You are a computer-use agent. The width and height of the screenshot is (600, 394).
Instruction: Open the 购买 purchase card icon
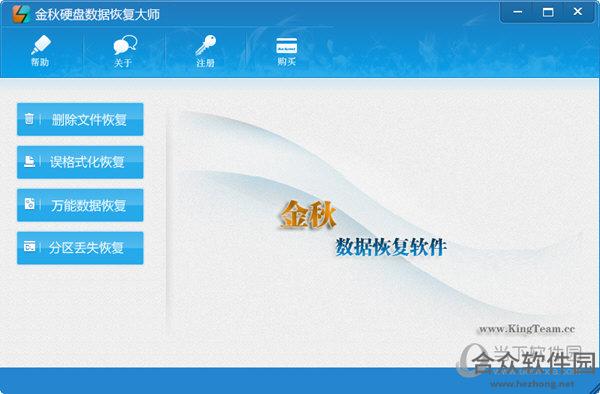click(287, 51)
